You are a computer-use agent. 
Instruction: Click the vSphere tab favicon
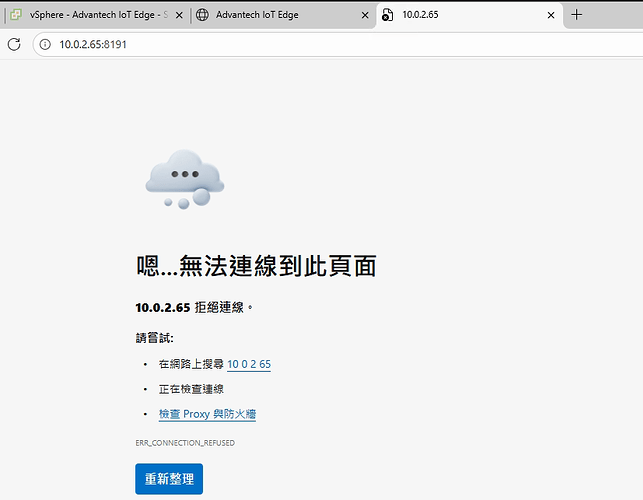(x=16, y=15)
